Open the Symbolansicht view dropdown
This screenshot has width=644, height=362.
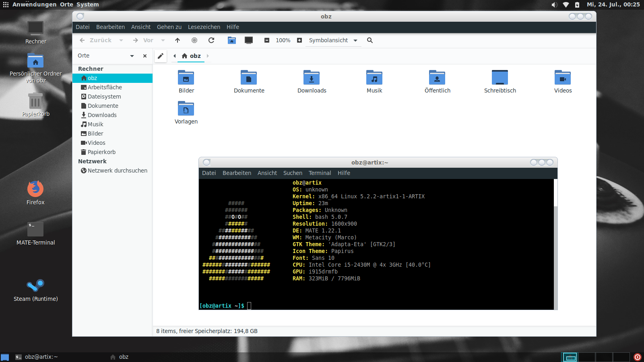[333, 40]
